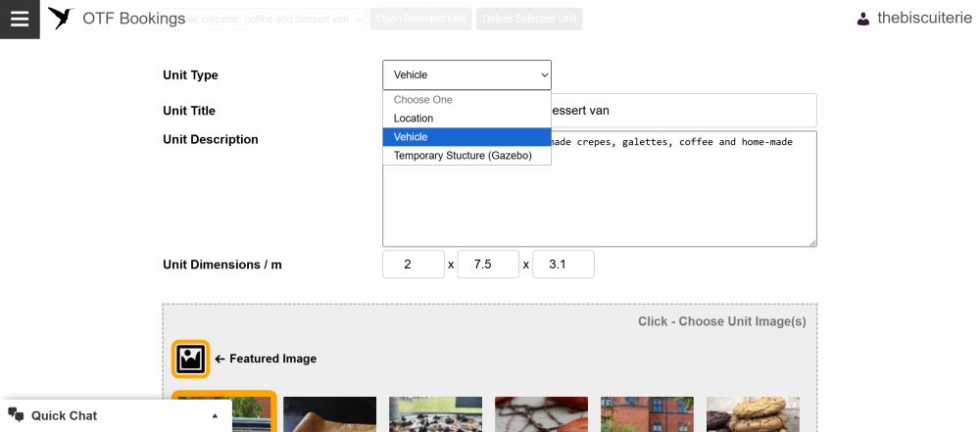Click the Featured Image picture icon
Image resolution: width=980 pixels, height=432 pixels.
(191, 359)
